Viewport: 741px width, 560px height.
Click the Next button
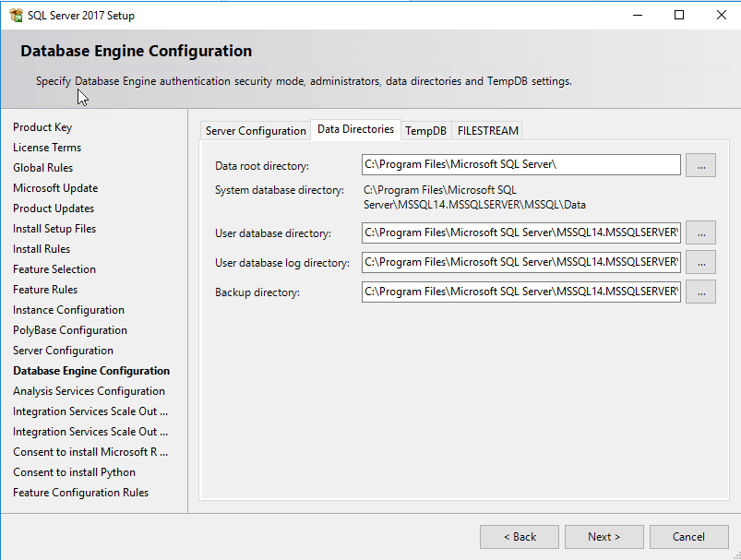click(x=604, y=537)
